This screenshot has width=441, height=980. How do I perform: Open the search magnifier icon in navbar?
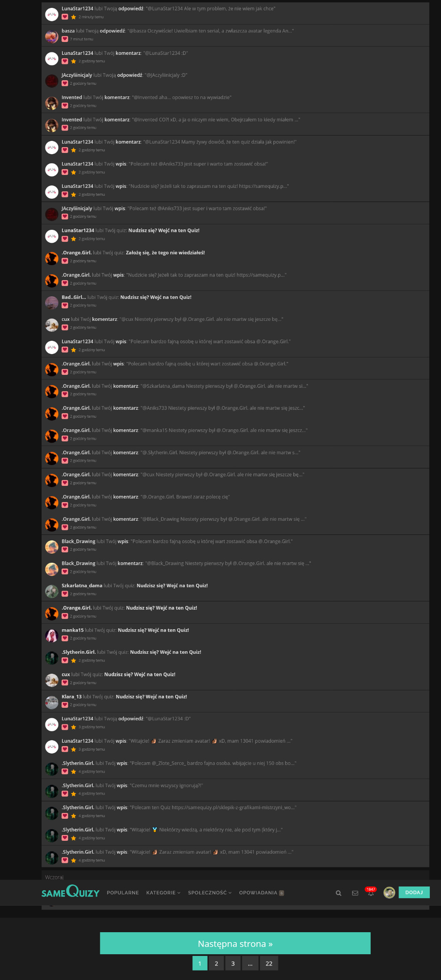[x=339, y=893]
